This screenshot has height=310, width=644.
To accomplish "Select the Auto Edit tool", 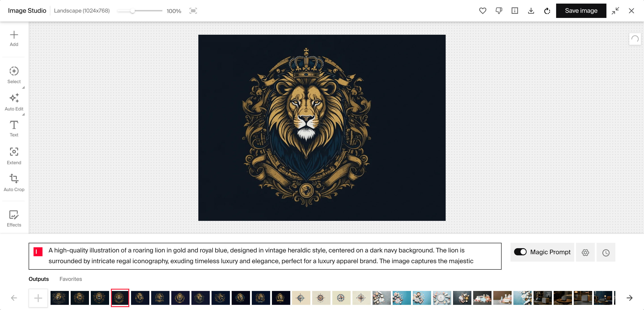I will 14,103.
